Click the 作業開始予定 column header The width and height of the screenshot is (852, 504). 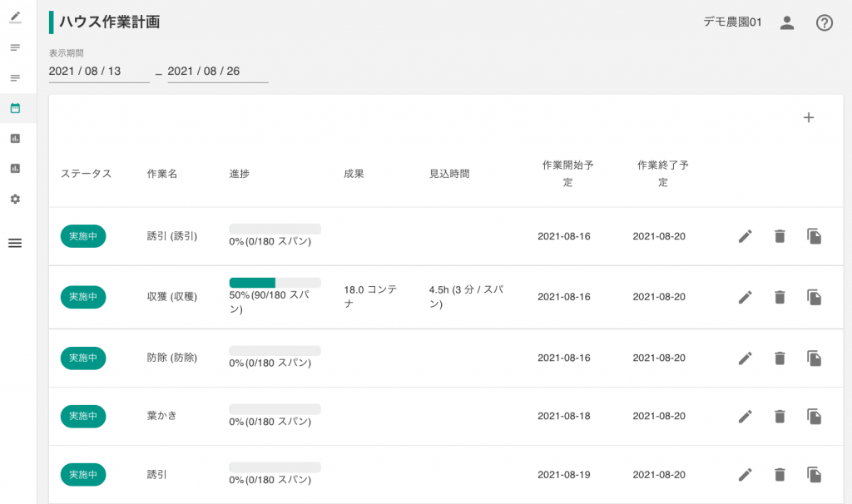point(567,174)
